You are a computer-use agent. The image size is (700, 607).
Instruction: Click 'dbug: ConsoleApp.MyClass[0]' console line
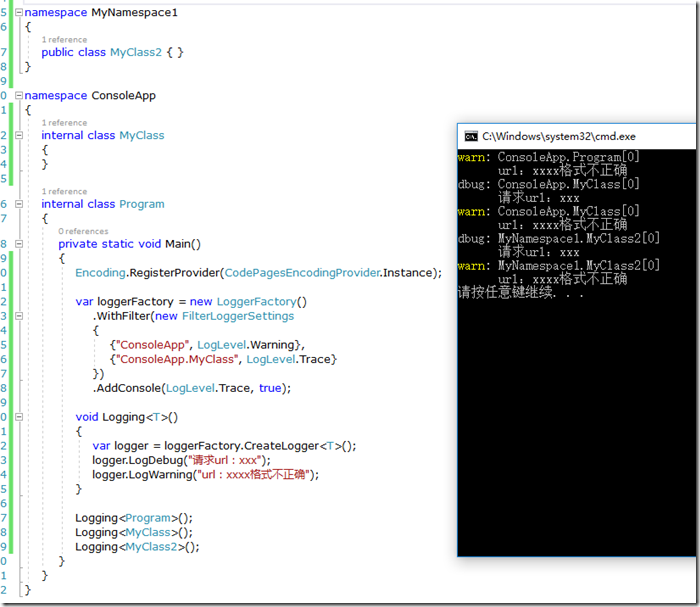(x=549, y=184)
